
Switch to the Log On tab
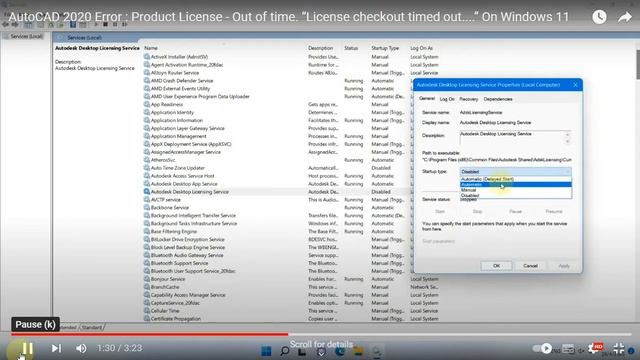pos(447,99)
